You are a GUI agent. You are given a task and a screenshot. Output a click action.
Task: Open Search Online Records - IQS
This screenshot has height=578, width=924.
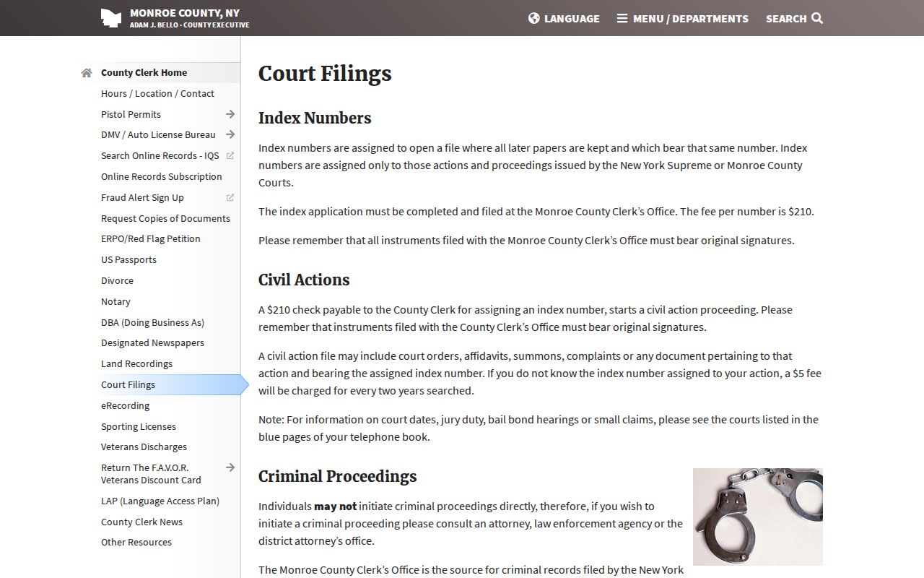[x=160, y=156]
